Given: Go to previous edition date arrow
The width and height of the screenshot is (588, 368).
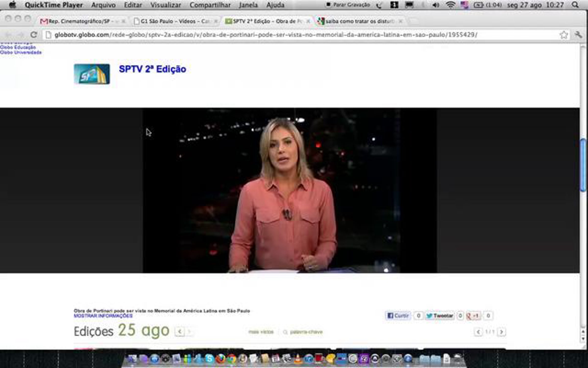Looking at the screenshot, I should coord(180,332).
